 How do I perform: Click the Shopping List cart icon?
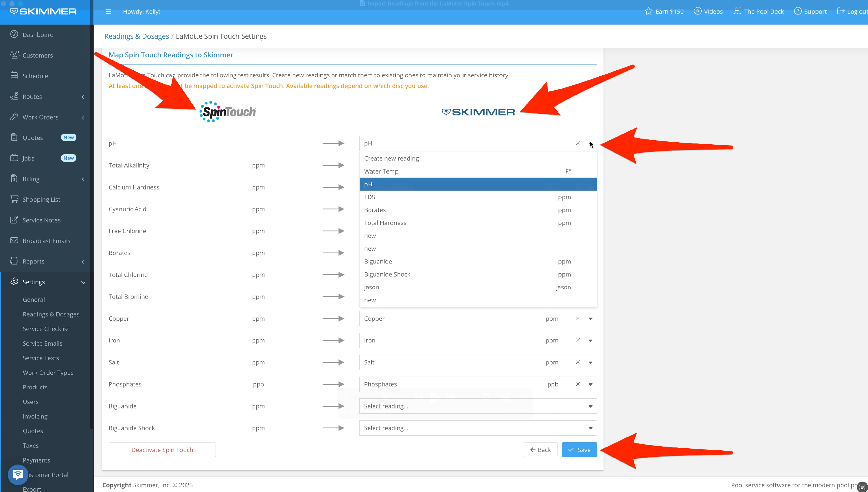(x=14, y=199)
